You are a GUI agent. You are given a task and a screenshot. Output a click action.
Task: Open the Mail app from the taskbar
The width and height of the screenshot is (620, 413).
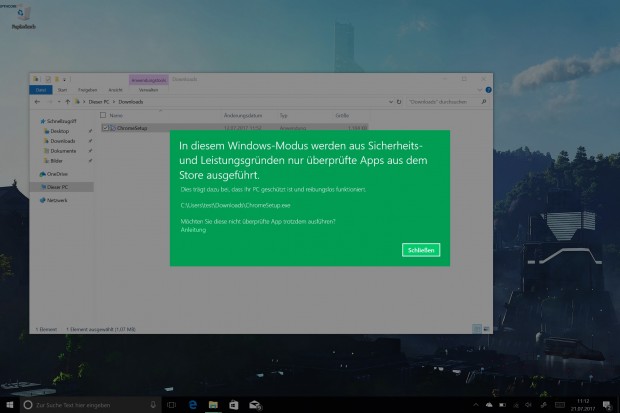[255, 405]
